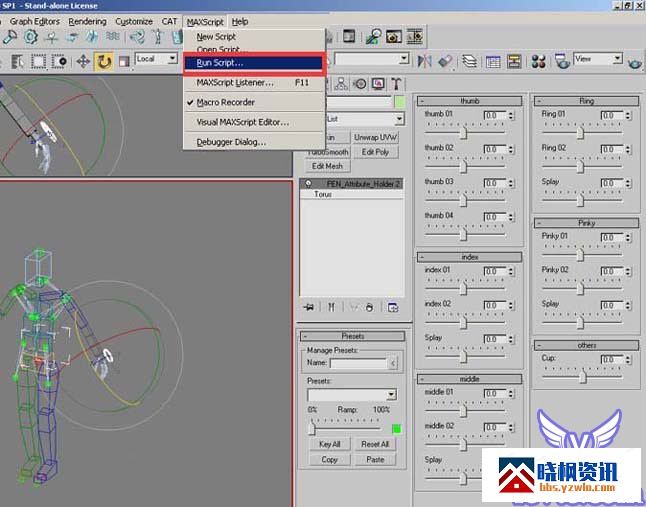Collapse the middle rollout
The image size is (646, 507).
[469, 379]
